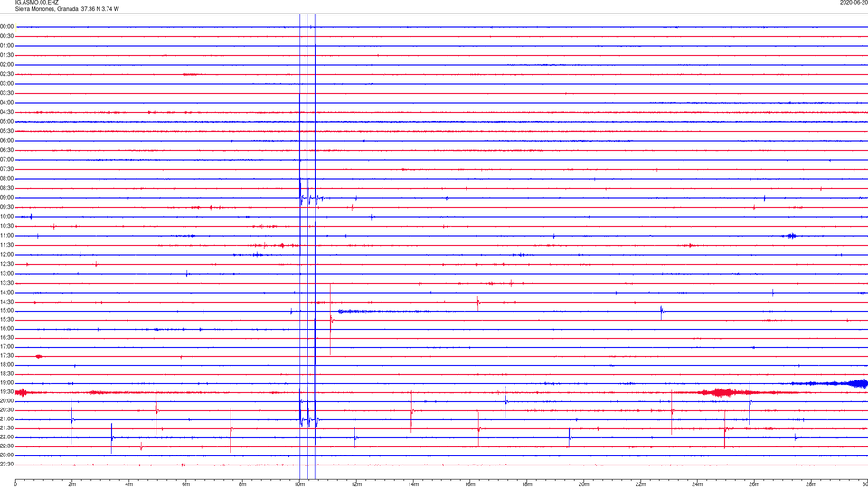
Task: Select the 22:30 time label
Action: (7, 446)
